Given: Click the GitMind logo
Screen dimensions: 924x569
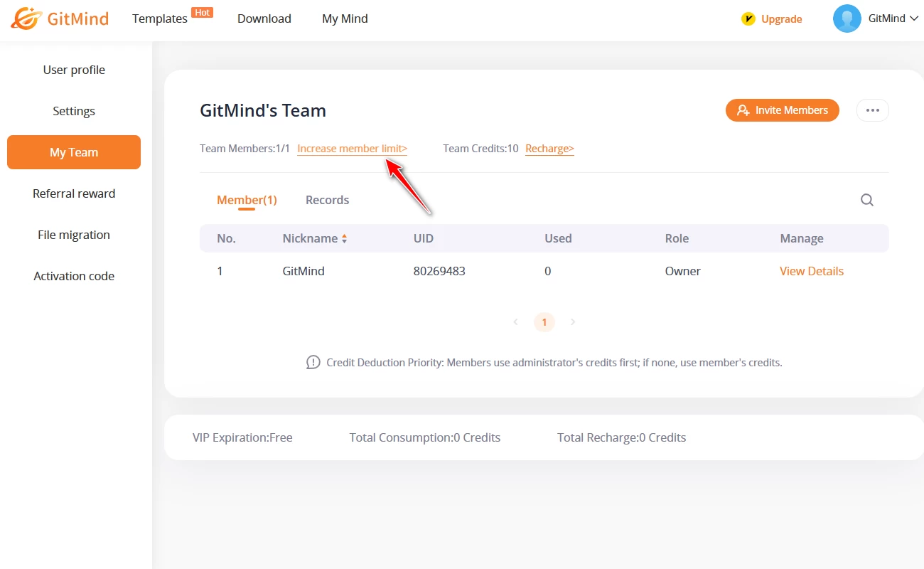Looking at the screenshot, I should click(x=60, y=18).
